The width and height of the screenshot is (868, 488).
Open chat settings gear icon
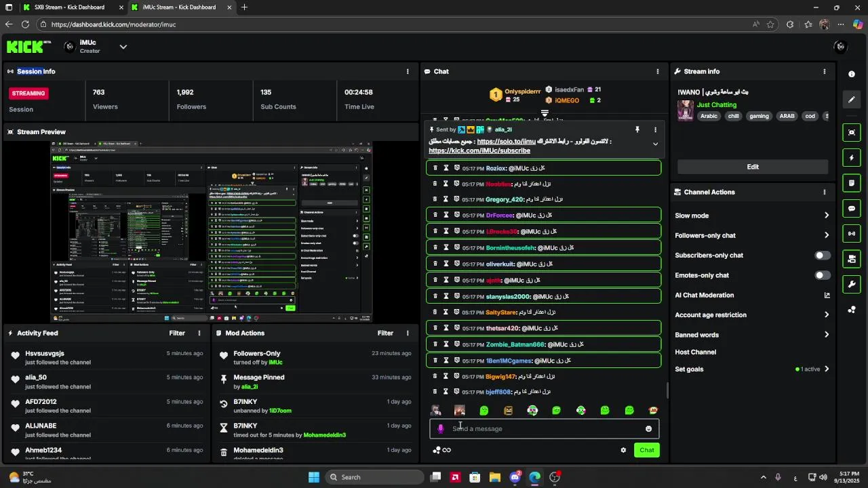click(x=623, y=450)
